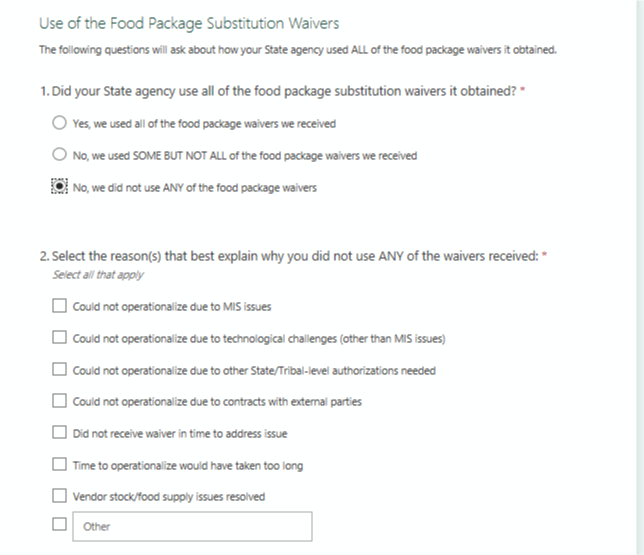
Task: Check 'Could not operationalize due to MIS issues'
Action: point(60,306)
